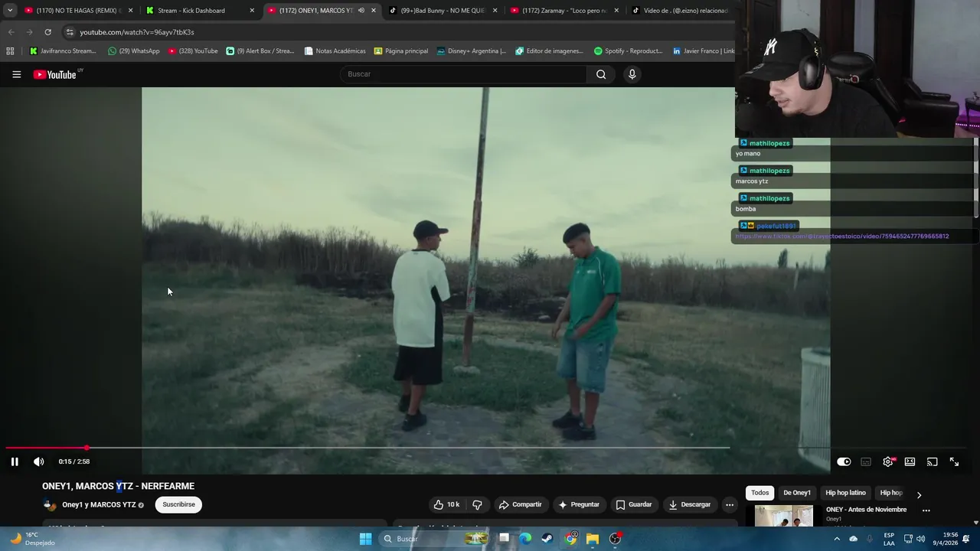The height and width of the screenshot is (551, 980).
Task: Select the Hip hop latino chip
Action: 845,493
